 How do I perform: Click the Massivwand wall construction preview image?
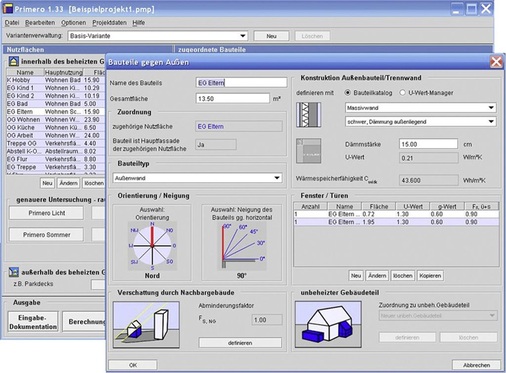pos(309,115)
